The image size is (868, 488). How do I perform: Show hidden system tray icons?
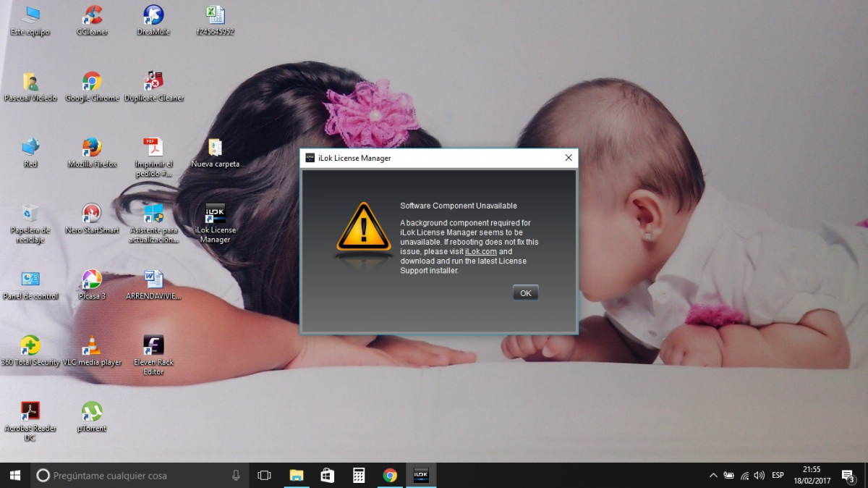click(713, 475)
